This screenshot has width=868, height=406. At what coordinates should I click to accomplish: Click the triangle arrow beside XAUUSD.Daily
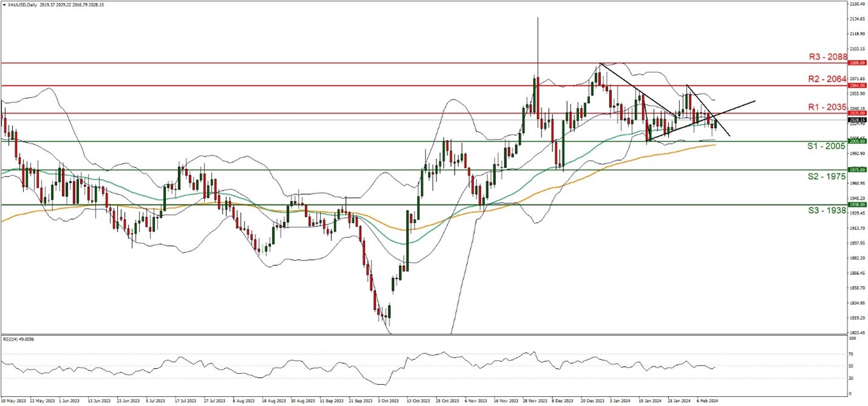pyautogui.click(x=4, y=4)
